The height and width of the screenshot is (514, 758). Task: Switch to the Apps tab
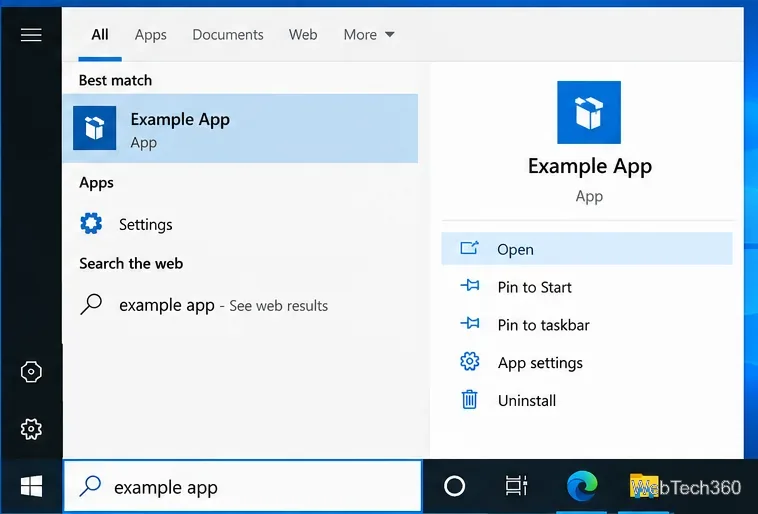(x=150, y=35)
